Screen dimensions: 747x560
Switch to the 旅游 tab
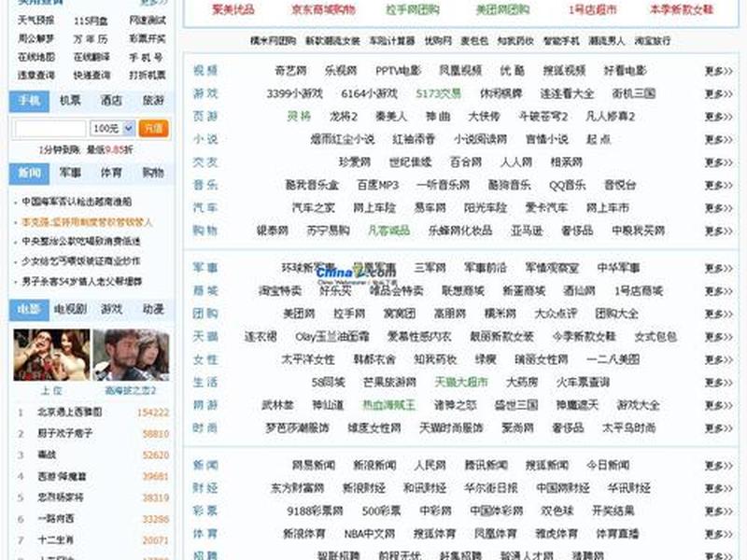153,101
